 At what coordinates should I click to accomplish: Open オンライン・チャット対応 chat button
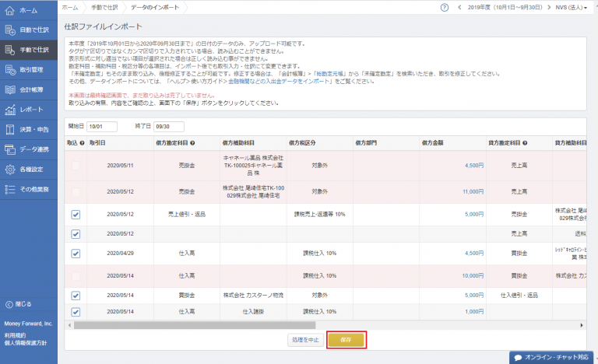552,358
